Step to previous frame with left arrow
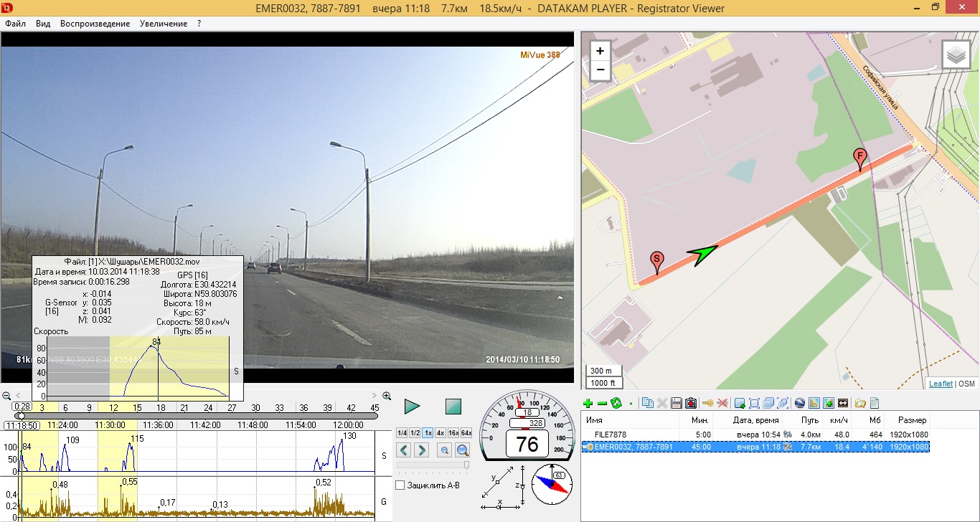 [404, 450]
